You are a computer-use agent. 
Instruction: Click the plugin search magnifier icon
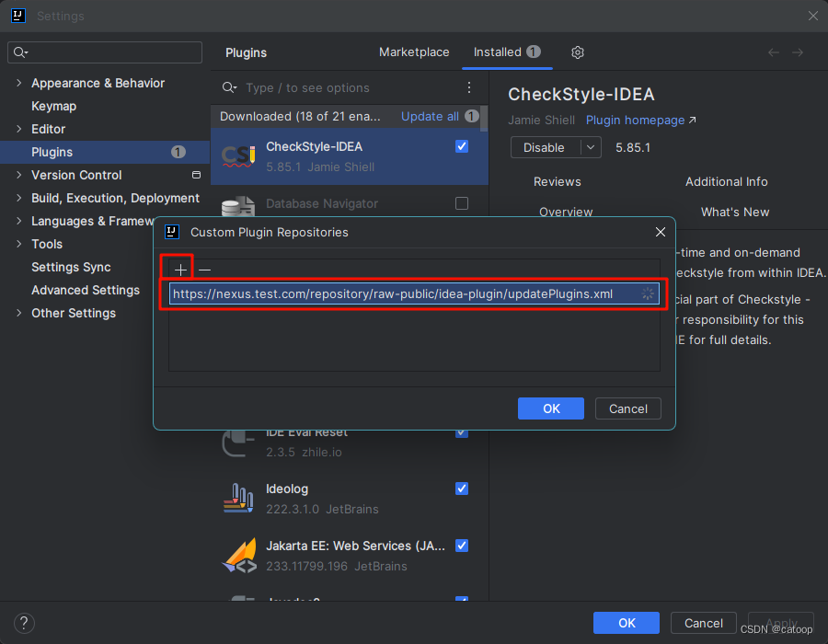[229, 87]
